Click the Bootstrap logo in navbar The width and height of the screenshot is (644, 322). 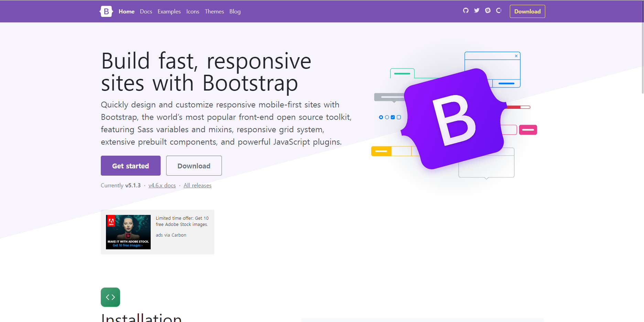(x=106, y=11)
